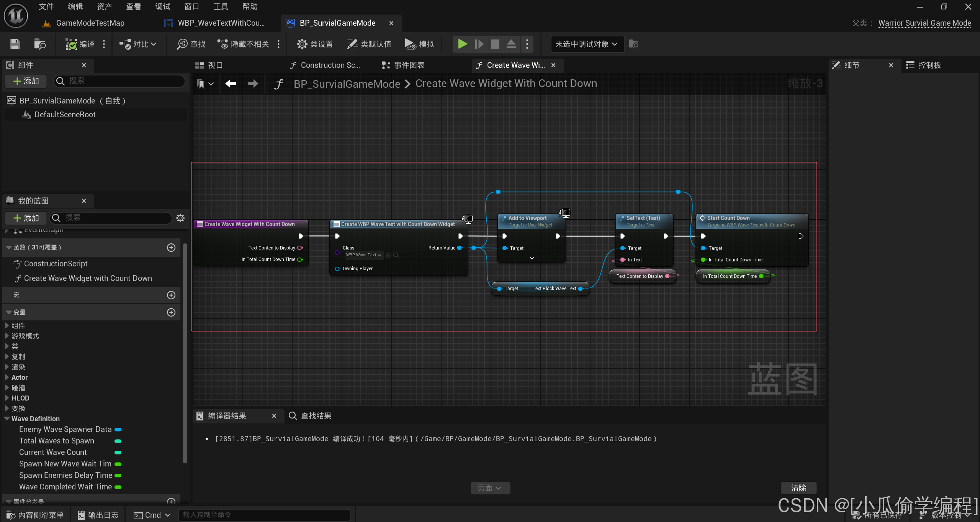980x522 pixels.
Task: Click the Total Waves to Spawn variable type pill
Action: coord(118,441)
